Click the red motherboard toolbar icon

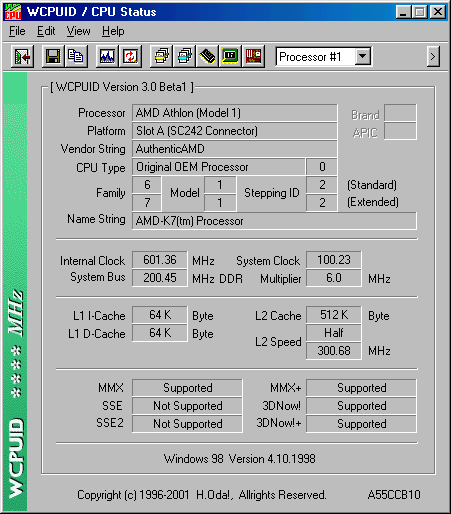click(x=253, y=56)
